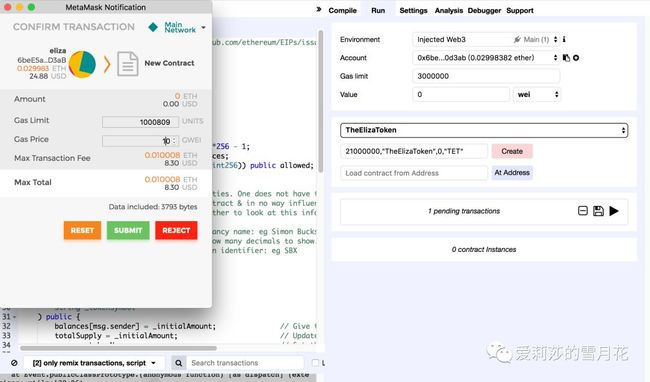Click the totalSupply code line 33

click(116, 336)
